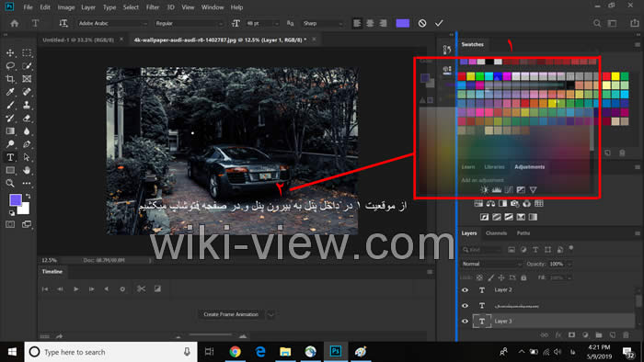Open the Image menu
This screenshot has height=362, width=644.
[66, 7]
